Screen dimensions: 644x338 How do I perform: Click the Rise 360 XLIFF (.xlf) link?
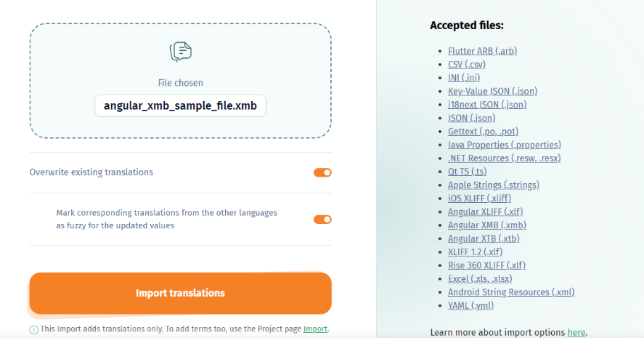(486, 265)
